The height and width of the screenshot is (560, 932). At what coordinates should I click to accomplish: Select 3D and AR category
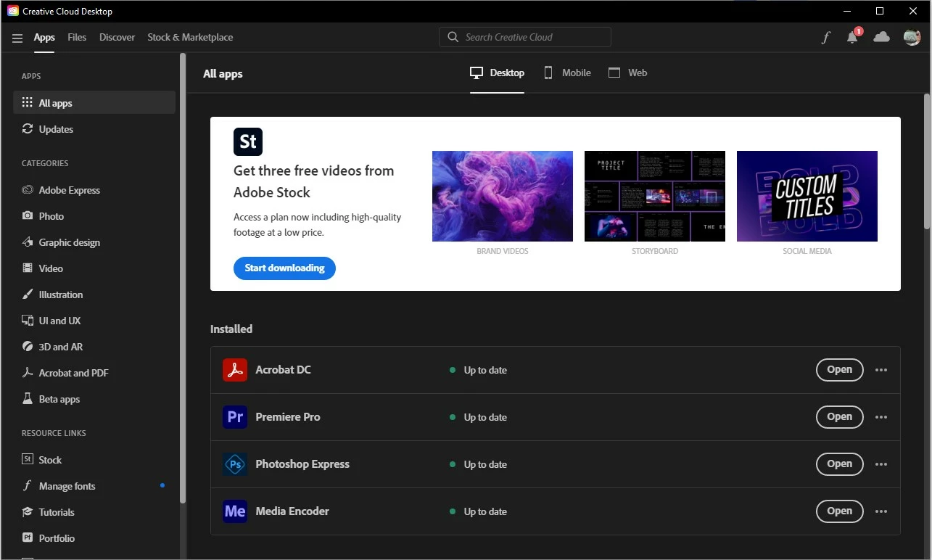[x=94, y=347]
